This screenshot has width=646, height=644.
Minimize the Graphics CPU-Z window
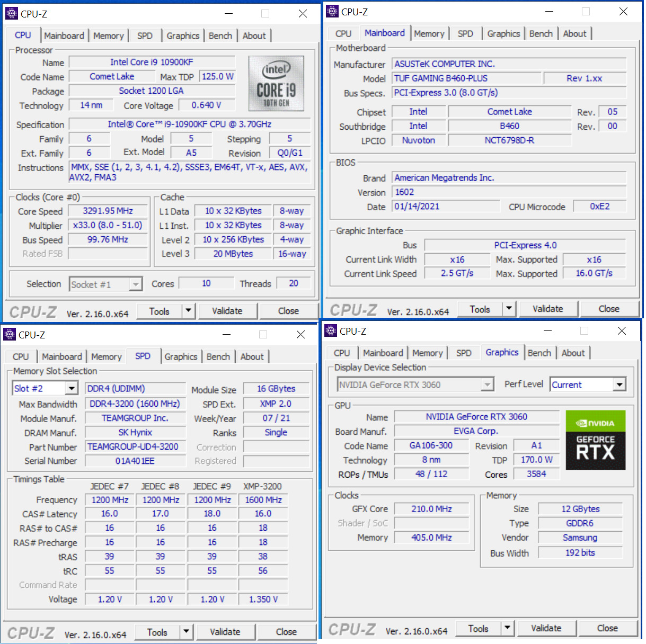tap(548, 331)
